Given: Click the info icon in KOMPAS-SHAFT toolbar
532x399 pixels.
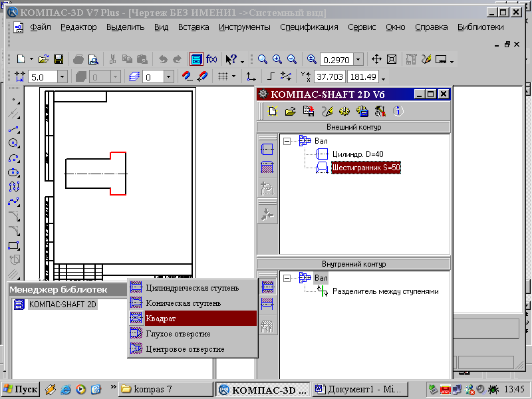Looking at the screenshot, I should [x=398, y=111].
